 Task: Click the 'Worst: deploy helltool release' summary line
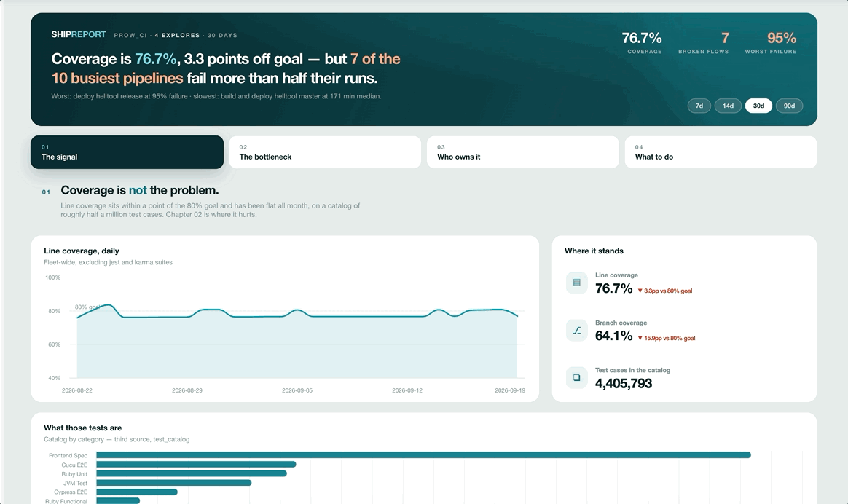pos(216,96)
